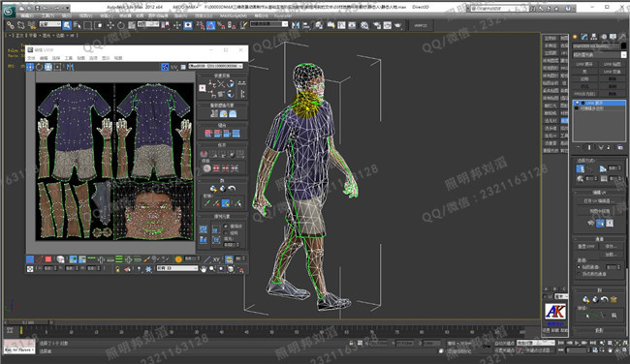Screen dimensions: 630x364
Task: Open the first menu in Edit UVW window
Action: [31, 58]
